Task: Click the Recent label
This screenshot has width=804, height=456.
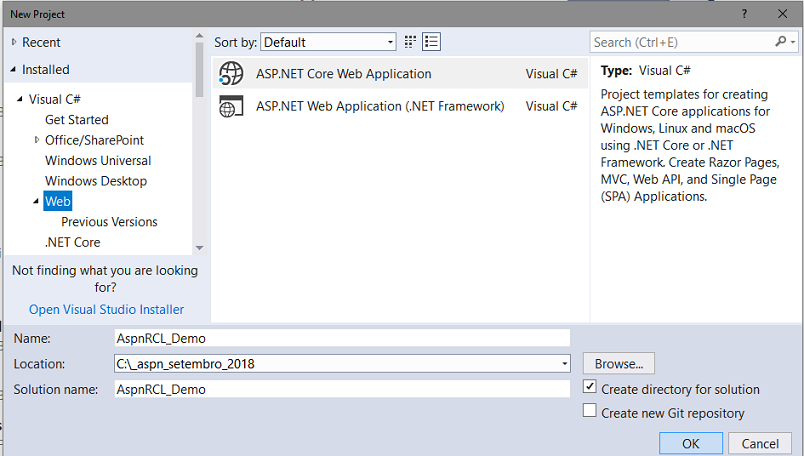Action: click(41, 42)
